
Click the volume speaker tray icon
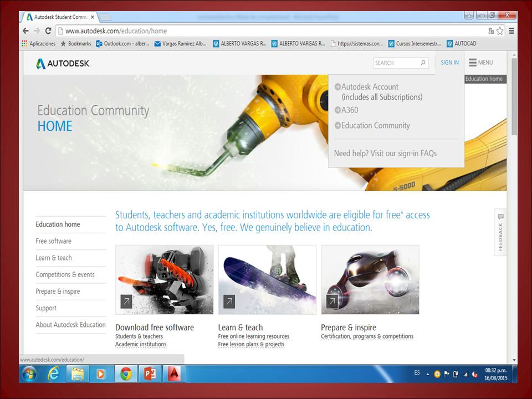475,374
